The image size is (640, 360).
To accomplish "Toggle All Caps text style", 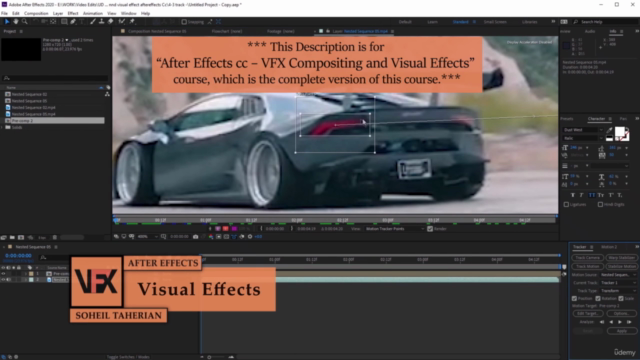I will tap(591, 195).
